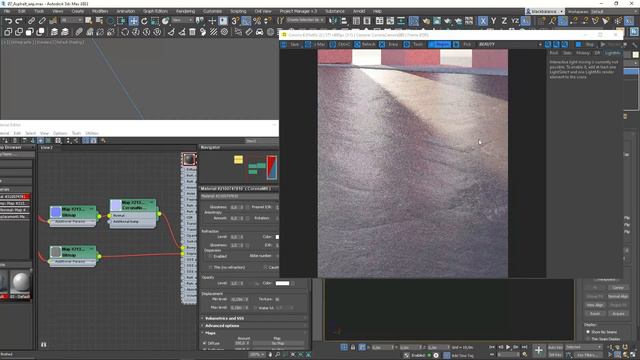This screenshot has height=360, width=640.
Task: Click the car icon in second toolbar row
Action: pos(260,32)
